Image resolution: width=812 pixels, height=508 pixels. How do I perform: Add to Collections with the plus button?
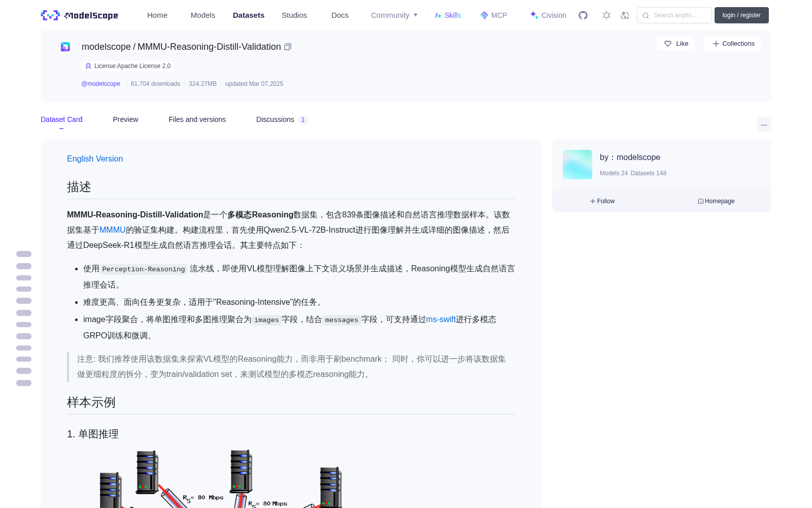click(x=733, y=44)
